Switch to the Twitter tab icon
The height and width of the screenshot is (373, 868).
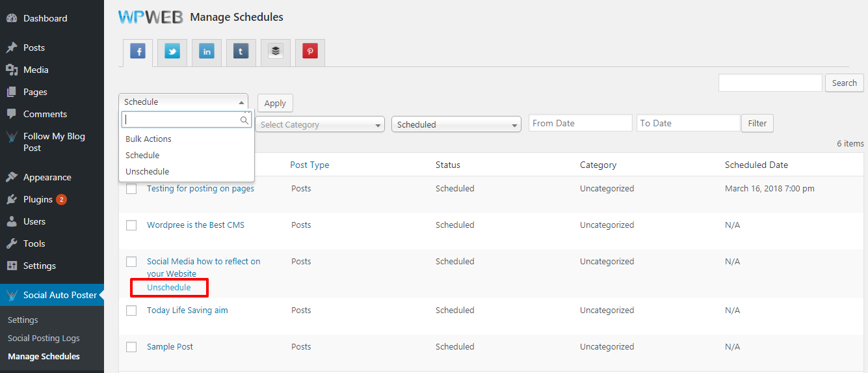point(172,52)
